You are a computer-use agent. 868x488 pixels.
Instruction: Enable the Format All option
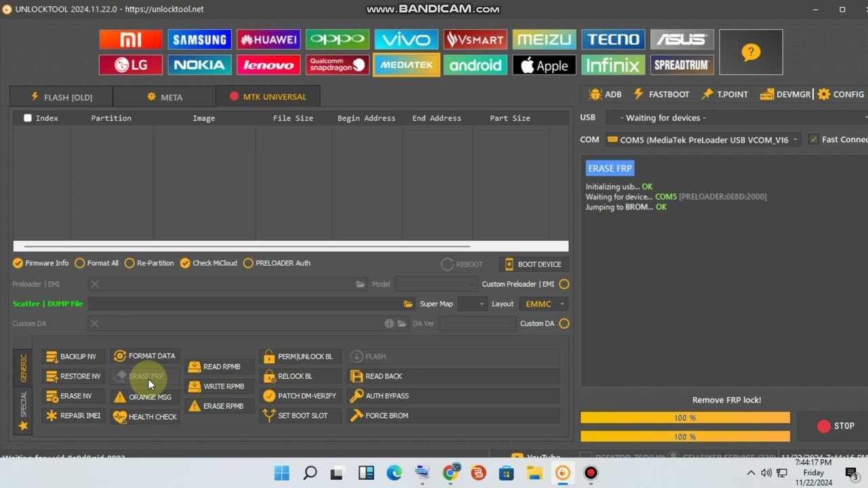point(96,263)
